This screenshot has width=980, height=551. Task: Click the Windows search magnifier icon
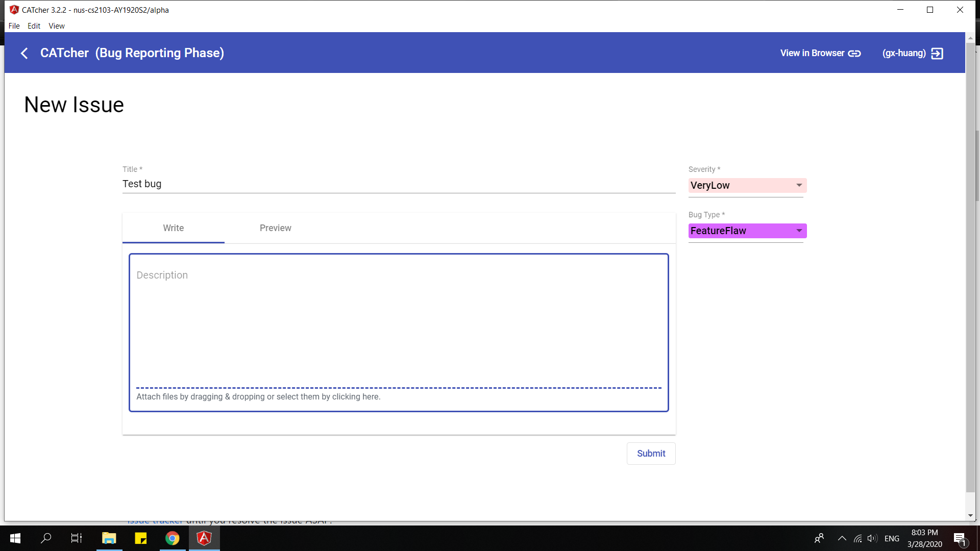point(46,538)
